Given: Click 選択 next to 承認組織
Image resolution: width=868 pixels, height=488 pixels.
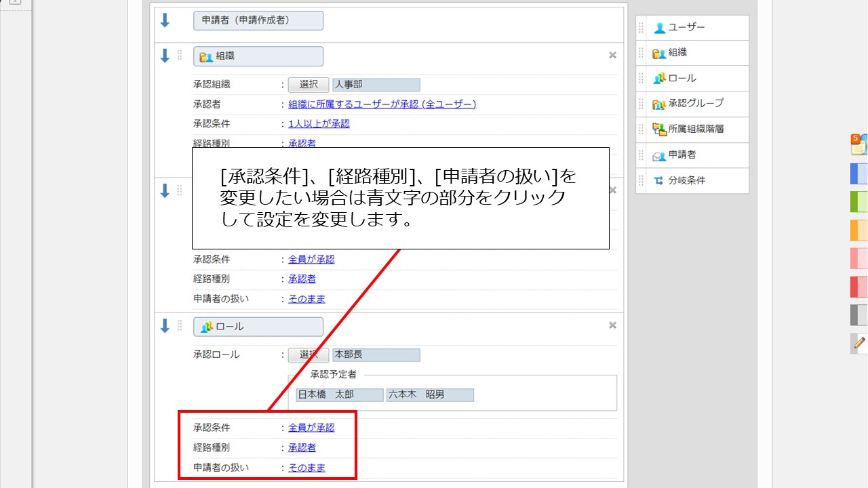Looking at the screenshot, I should (308, 84).
